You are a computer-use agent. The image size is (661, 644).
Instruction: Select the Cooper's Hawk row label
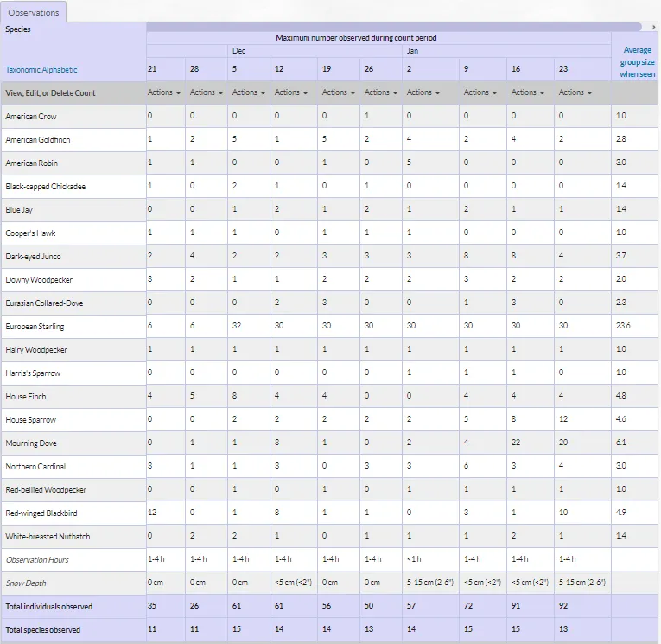pos(30,233)
